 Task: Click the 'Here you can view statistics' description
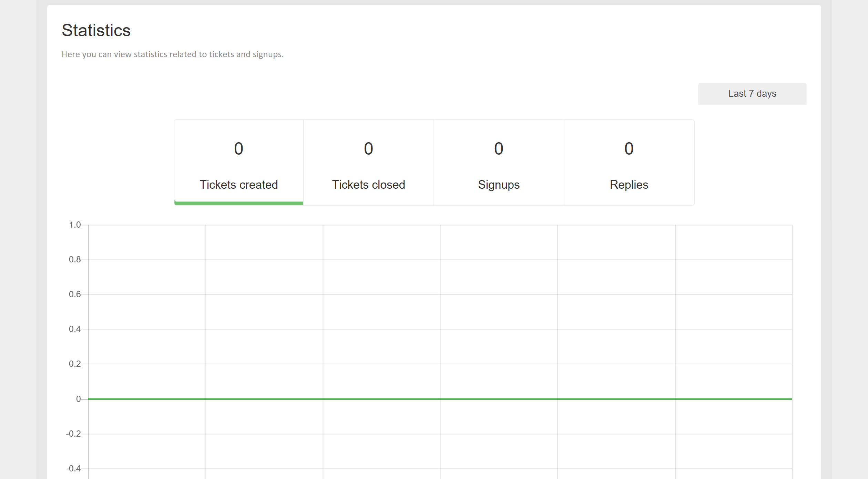click(x=173, y=54)
